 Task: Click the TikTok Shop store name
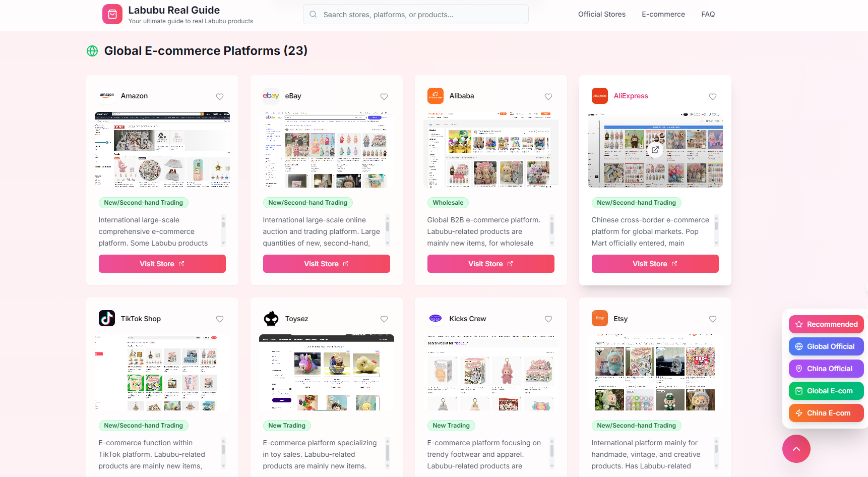(141, 319)
